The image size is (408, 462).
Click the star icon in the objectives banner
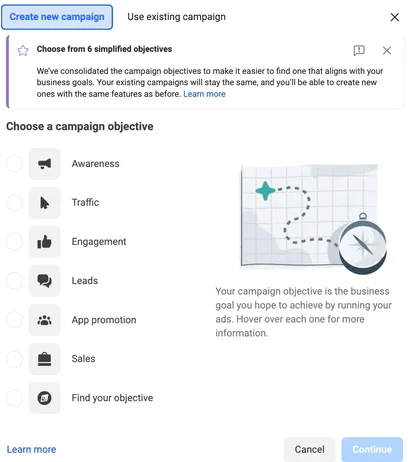23,51
